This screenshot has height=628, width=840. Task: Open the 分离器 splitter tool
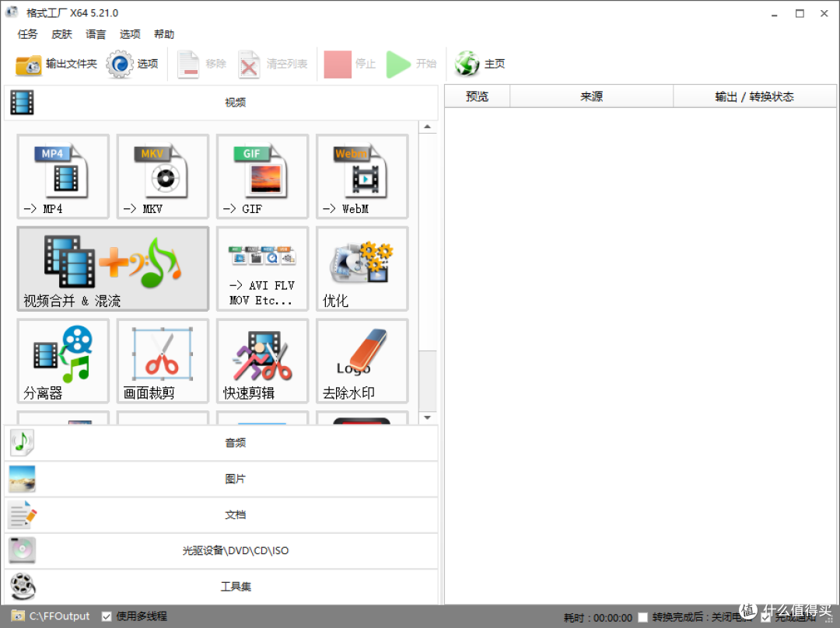[63, 361]
